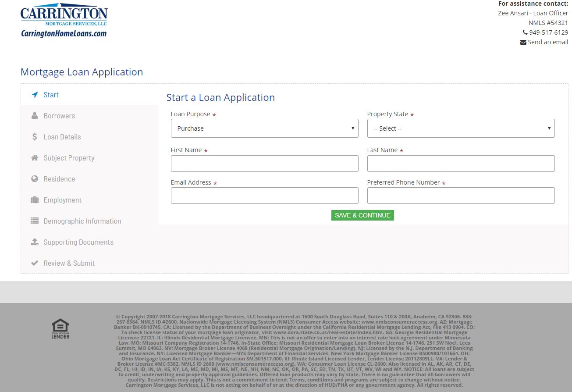Click the envelope icon beside Send an email
Image resolution: width=572 pixels, height=392 pixels.
(x=523, y=43)
